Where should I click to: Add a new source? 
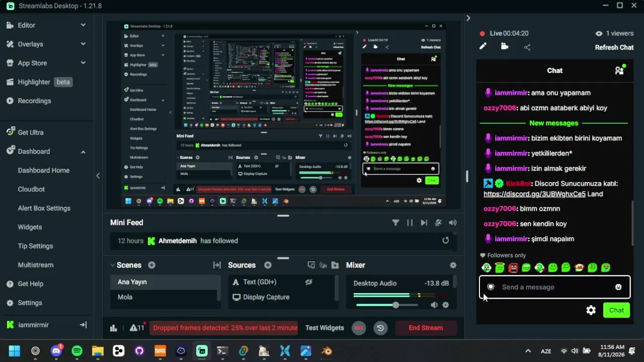268,265
